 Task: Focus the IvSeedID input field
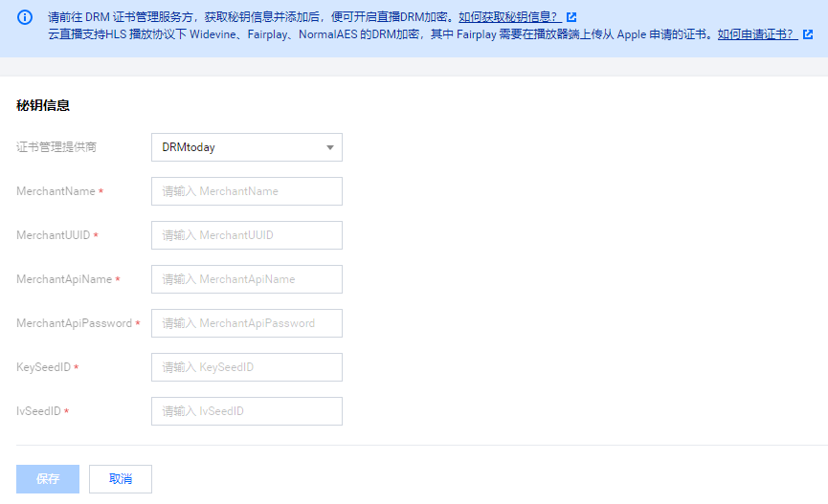247,411
